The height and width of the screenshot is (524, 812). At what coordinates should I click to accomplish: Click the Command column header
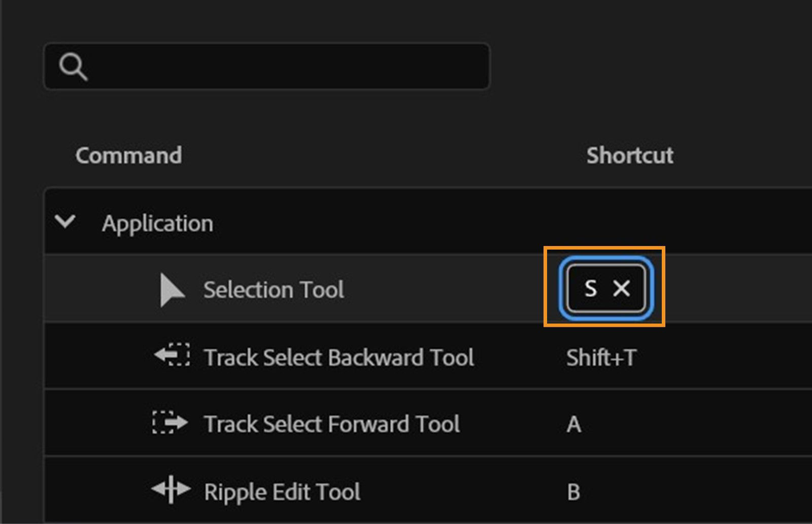click(128, 156)
